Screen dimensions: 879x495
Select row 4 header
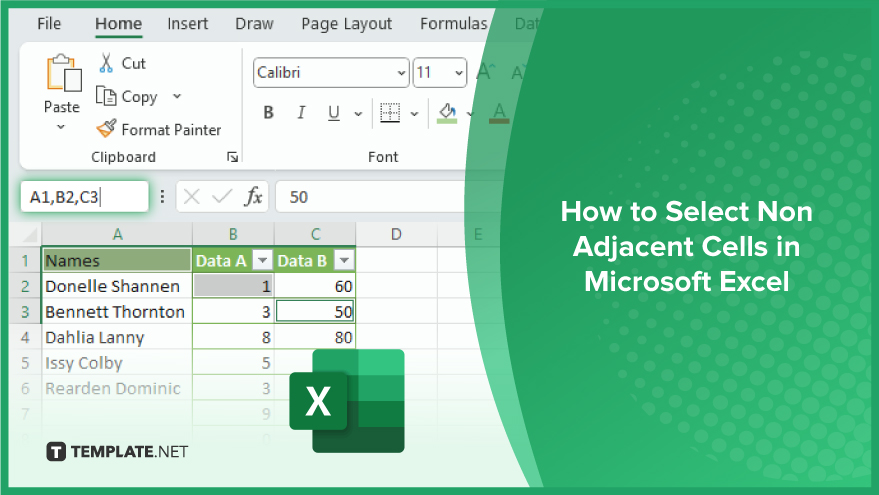click(x=25, y=337)
